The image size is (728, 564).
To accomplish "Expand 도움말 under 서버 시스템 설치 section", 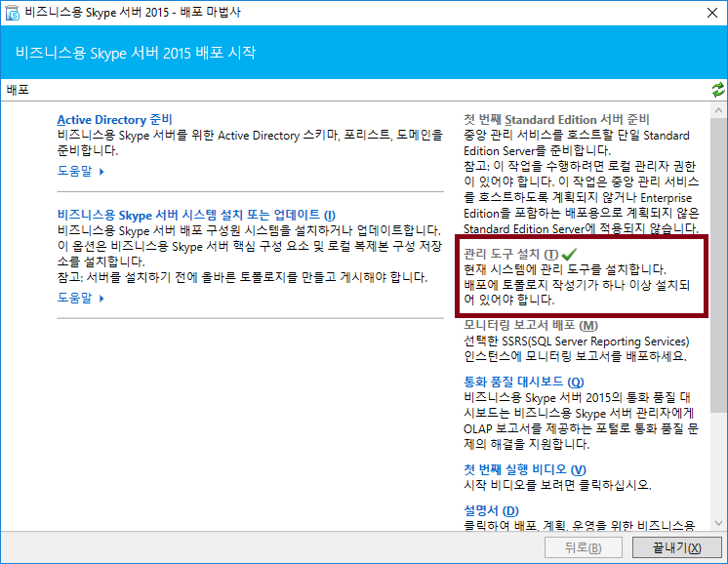I will coord(80,298).
